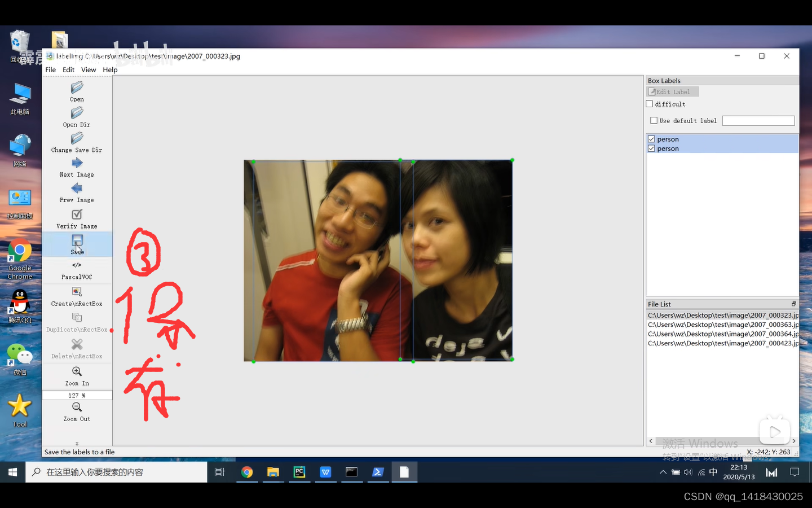Open the Windows Start menu
This screenshot has height=508, width=812.
[12, 472]
